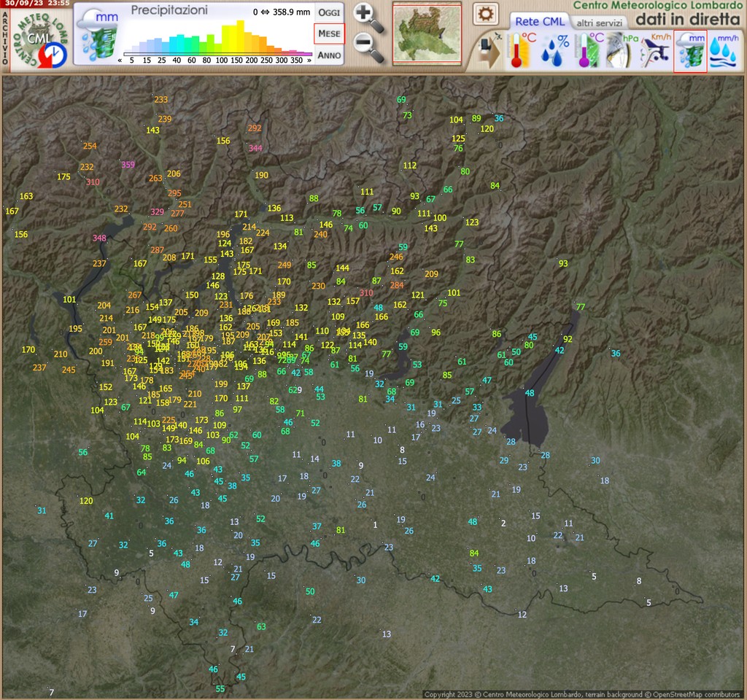
Task: Show temperature thermometer °C layer
Action: (x=522, y=50)
